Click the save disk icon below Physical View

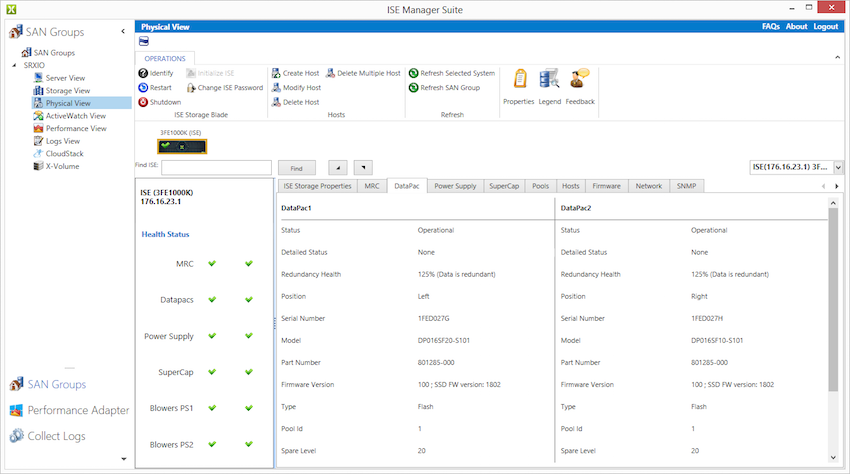[x=144, y=41]
